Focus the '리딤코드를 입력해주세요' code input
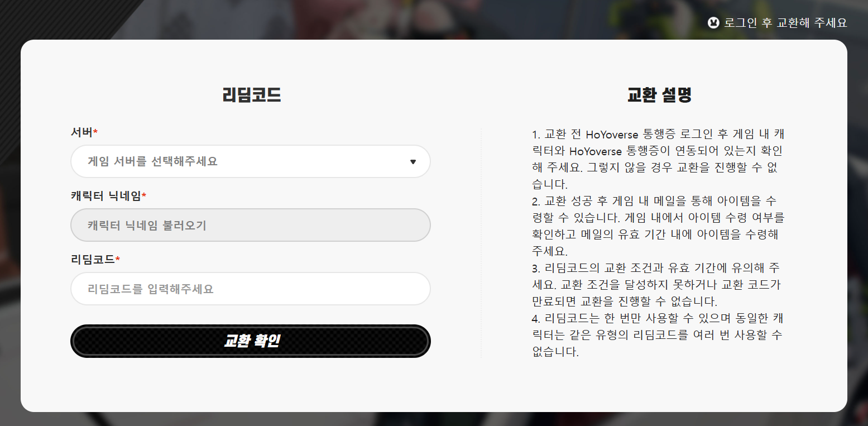This screenshot has height=426, width=868. (x=251, y=289)
